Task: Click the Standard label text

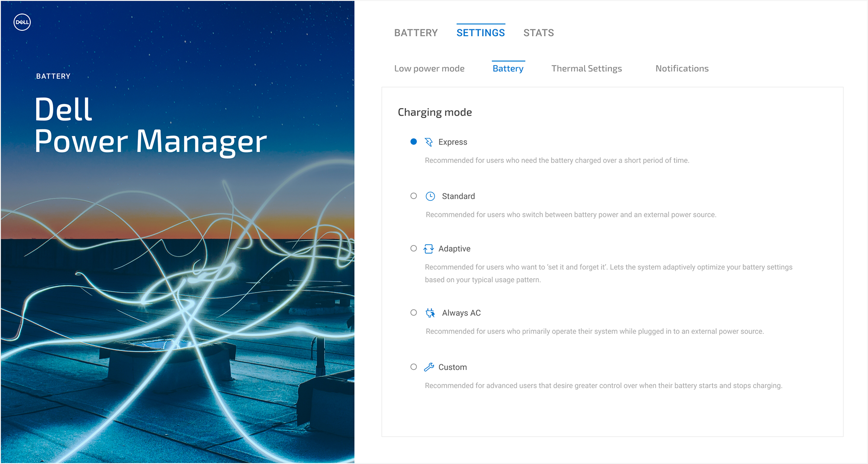Action: coord(458,196)
